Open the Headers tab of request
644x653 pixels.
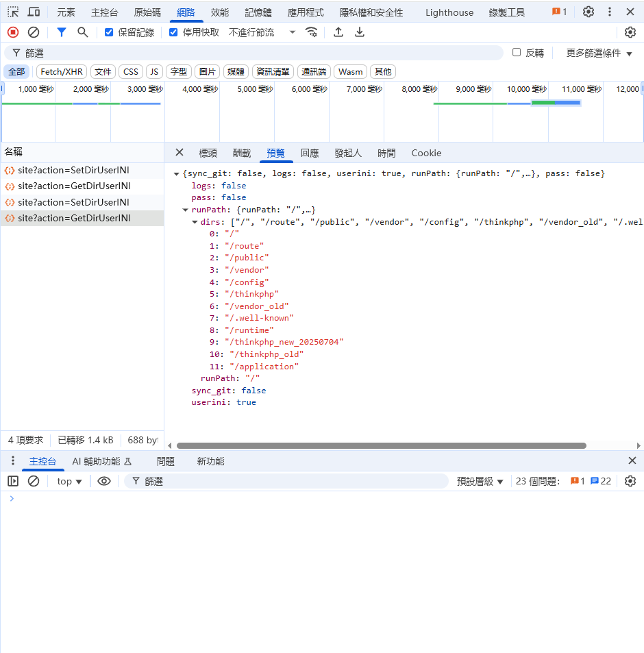208,153
